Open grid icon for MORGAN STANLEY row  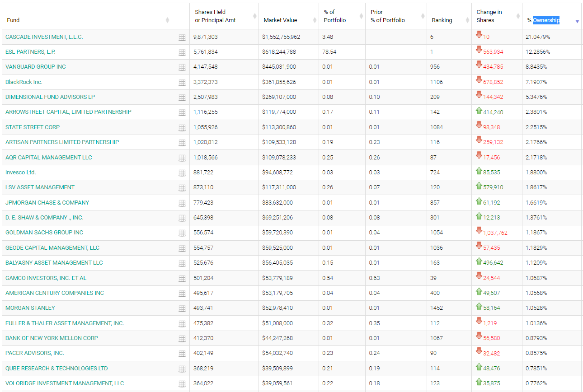182,308
